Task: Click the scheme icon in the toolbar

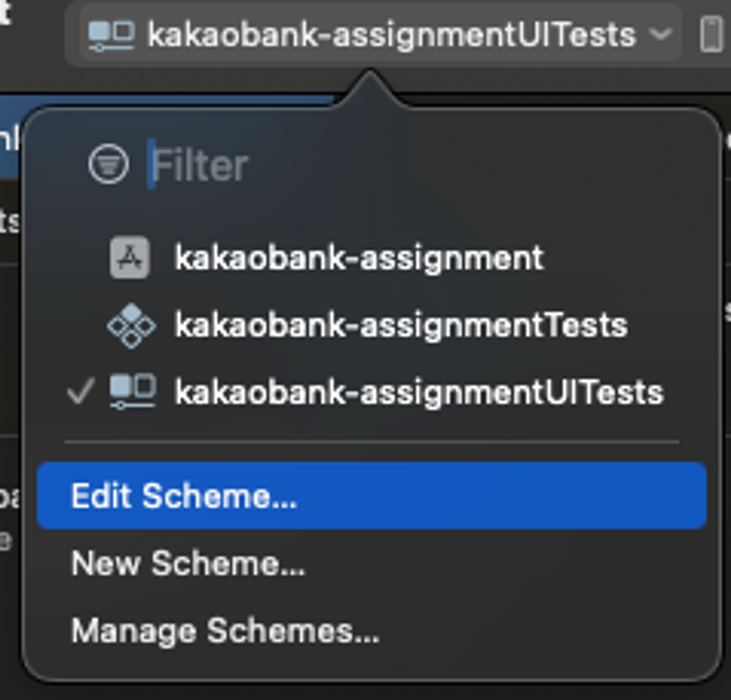Action: click(111, 34)
